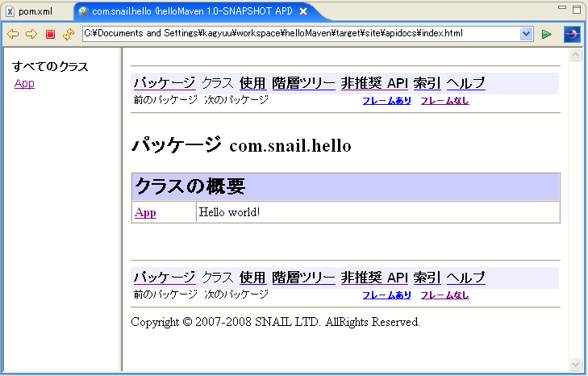The height and width of the screenshot is (376, 588).
Task: Open top 索引 navigation link
Action: point(427,83)
